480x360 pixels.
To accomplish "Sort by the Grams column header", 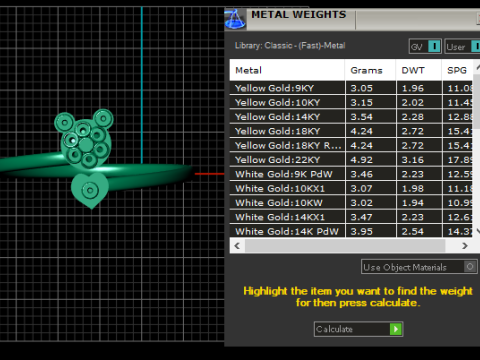I will [x=370, y=70].
